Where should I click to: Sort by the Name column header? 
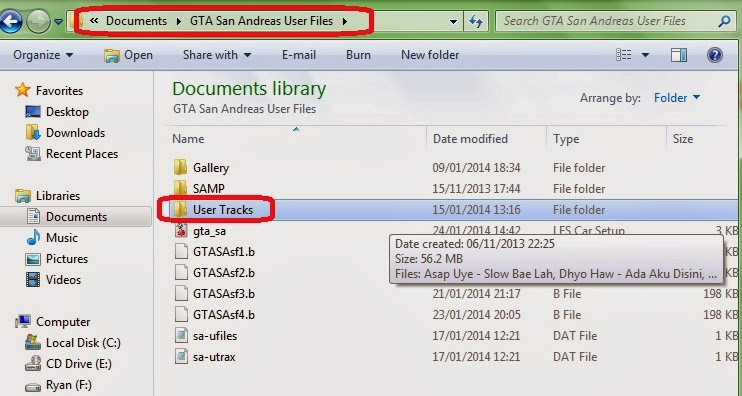pyautogui.click(x=188, y=139)
